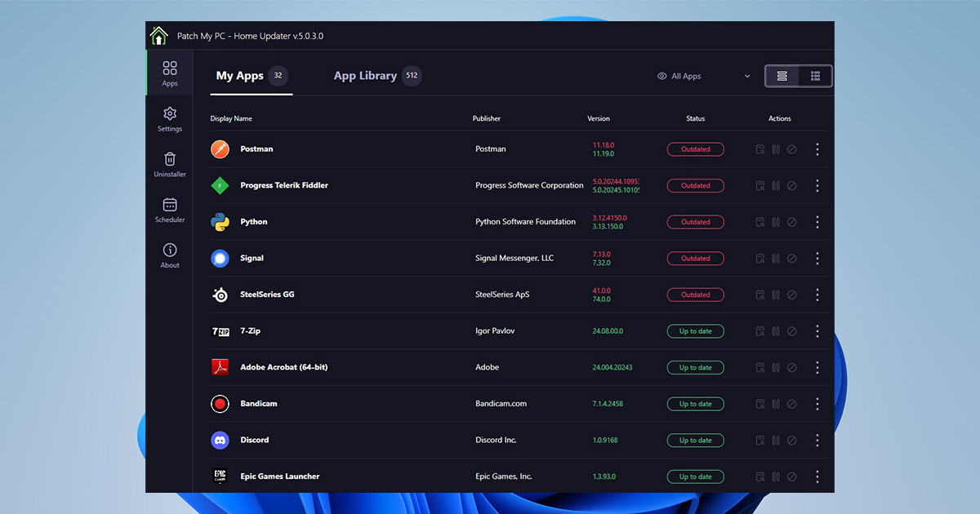Click the pause-updates icon for Python
The height and width of the screenshot is (514, 980).
pos(776,222)
